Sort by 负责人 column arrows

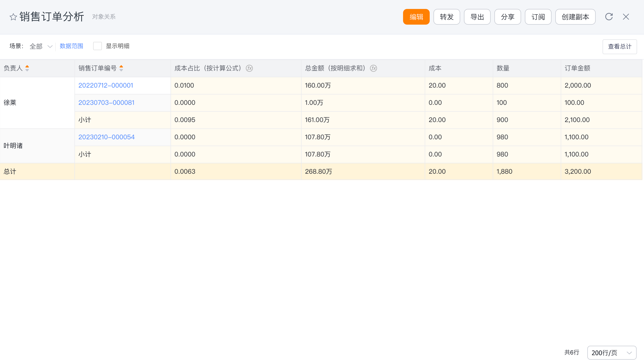(27, 68)
